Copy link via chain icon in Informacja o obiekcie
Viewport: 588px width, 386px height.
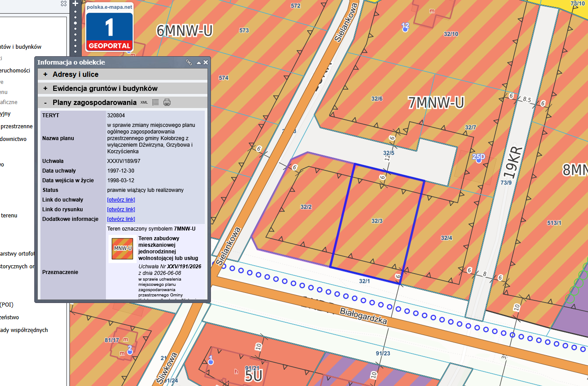coord(189,62)
